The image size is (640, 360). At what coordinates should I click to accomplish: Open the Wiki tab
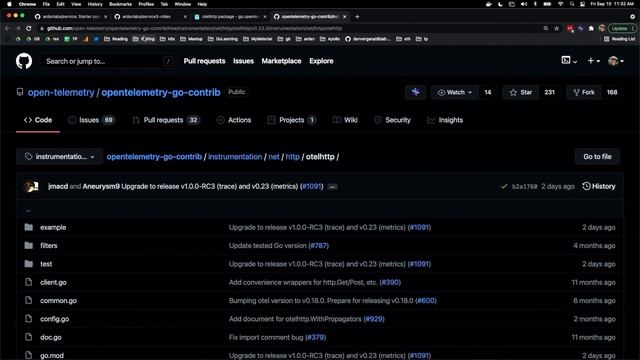[x=345, y=120]
